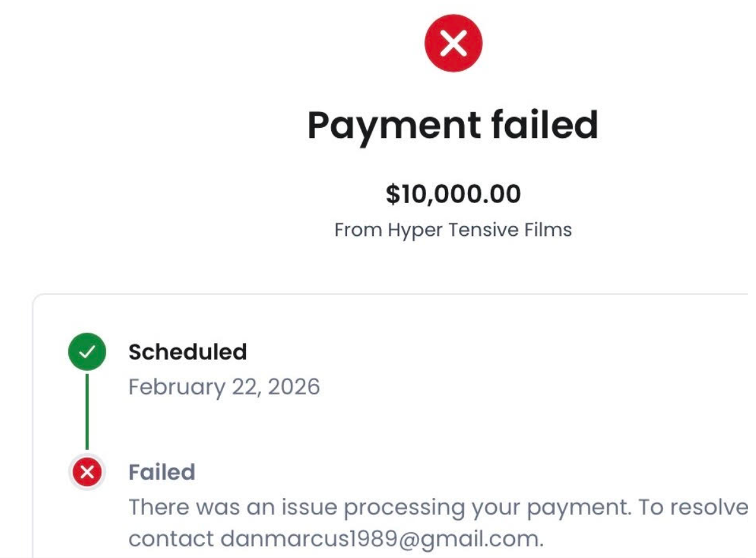
Task: Click the word "From" before the sender name
Action: click(358, 230)
